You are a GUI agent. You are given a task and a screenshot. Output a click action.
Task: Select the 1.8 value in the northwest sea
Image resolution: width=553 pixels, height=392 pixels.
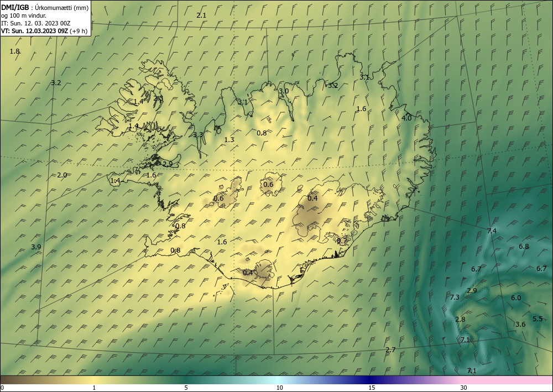pos(14,51)
